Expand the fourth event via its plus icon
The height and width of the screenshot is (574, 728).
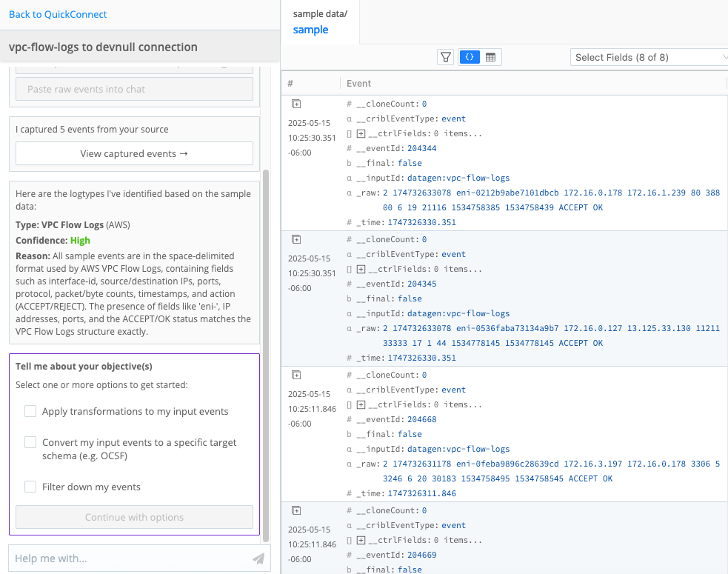(296, 510)
